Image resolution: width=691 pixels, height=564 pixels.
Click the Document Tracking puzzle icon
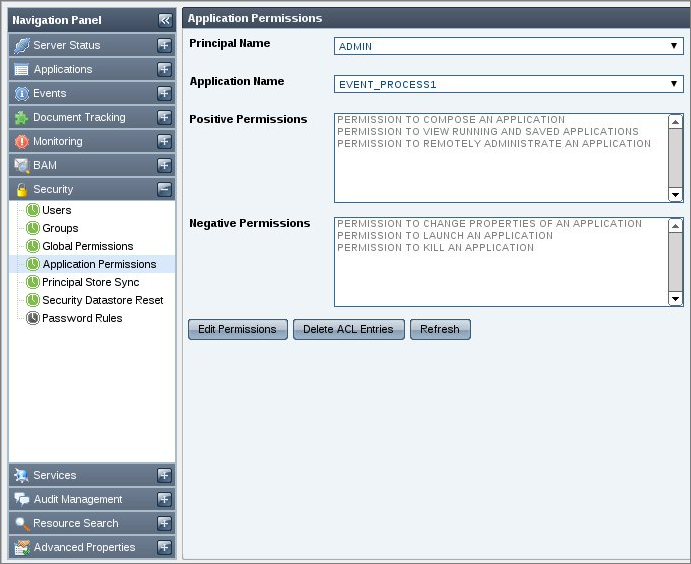pyautogui.click(x=21, y=117)
